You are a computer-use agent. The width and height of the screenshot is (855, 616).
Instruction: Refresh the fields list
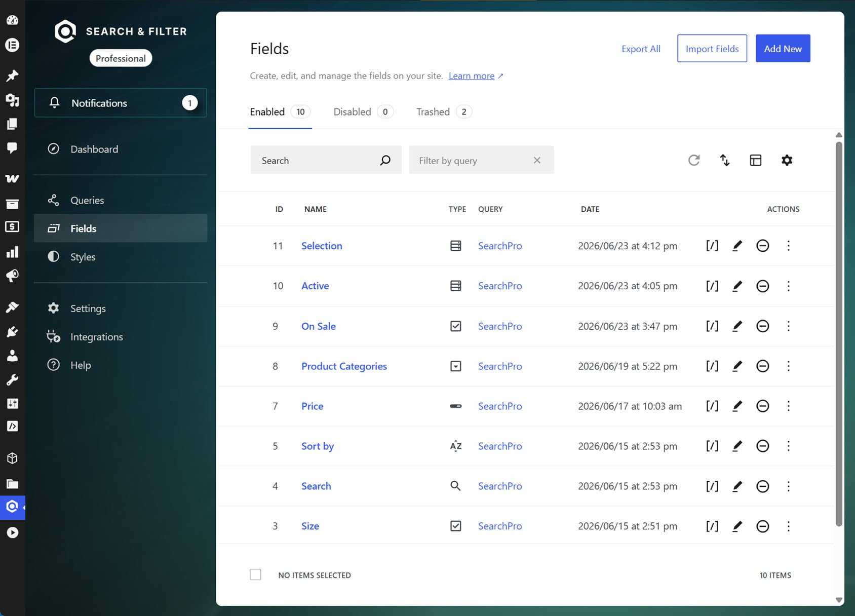pos(694,160)
